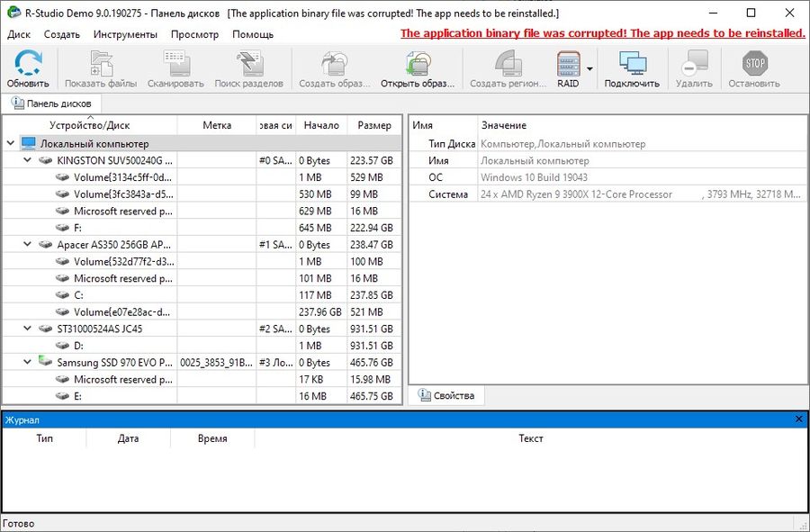Click the Создать образ toolbar icon
The width and height of the screenshot is (810, 532).
click(334, 65)
